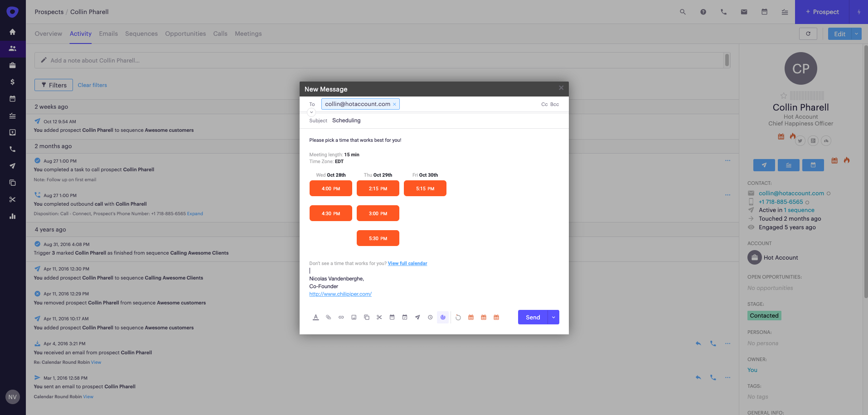Remove collin@hotaccount.com recipient chip
The height and width of the screenshot is (415, 868).
(394, 104)
